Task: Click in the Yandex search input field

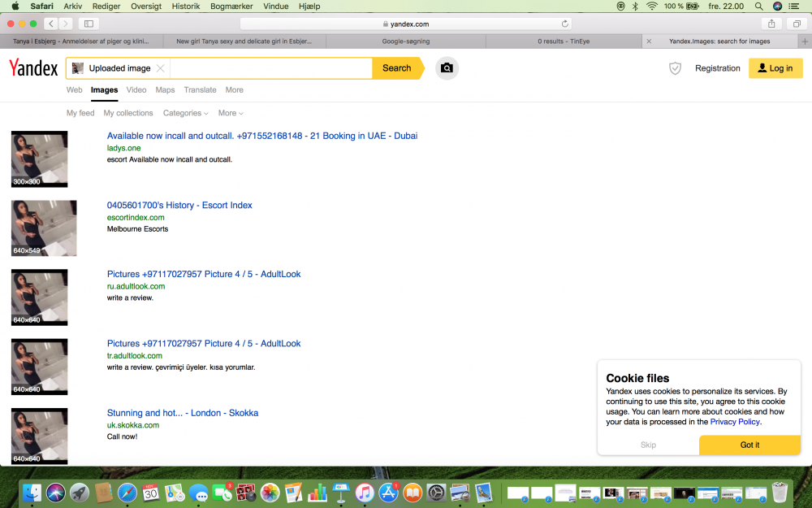Action: click(270, 68)
